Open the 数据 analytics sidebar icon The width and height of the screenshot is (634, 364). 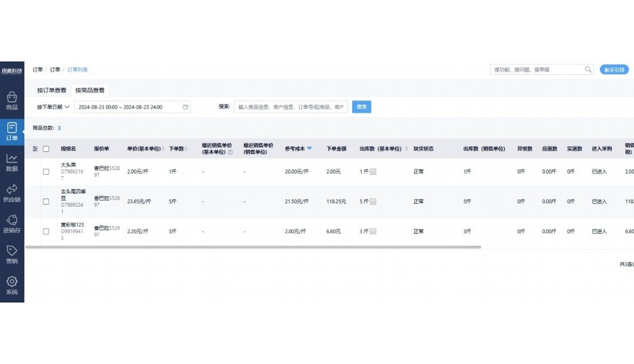tap(11, 162)
